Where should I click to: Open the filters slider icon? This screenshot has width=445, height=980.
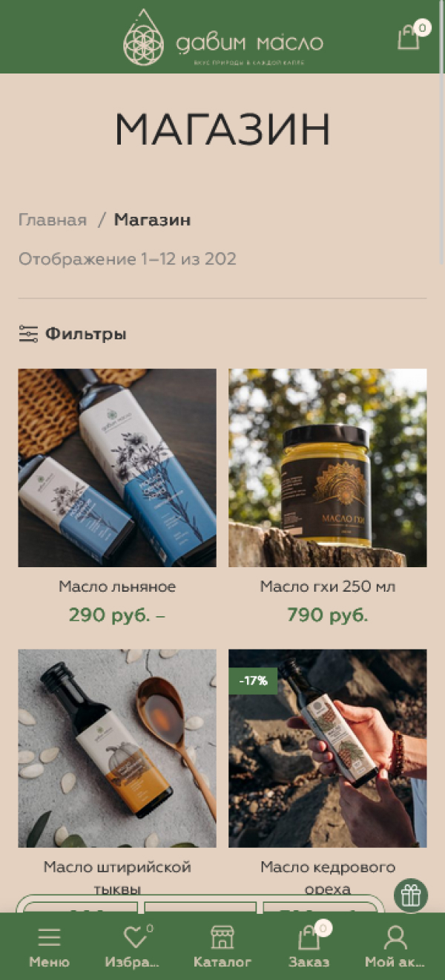pyautogui.click(x=28, y=334)
